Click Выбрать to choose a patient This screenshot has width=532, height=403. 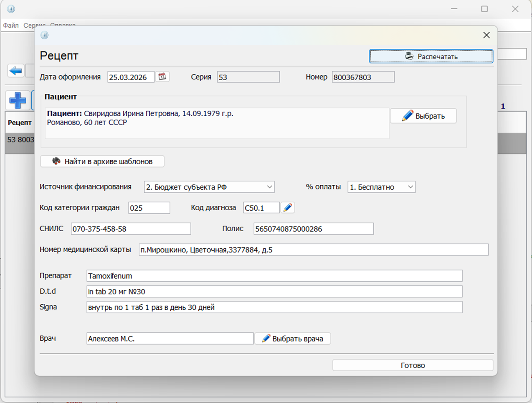click(x=423, y=116)
